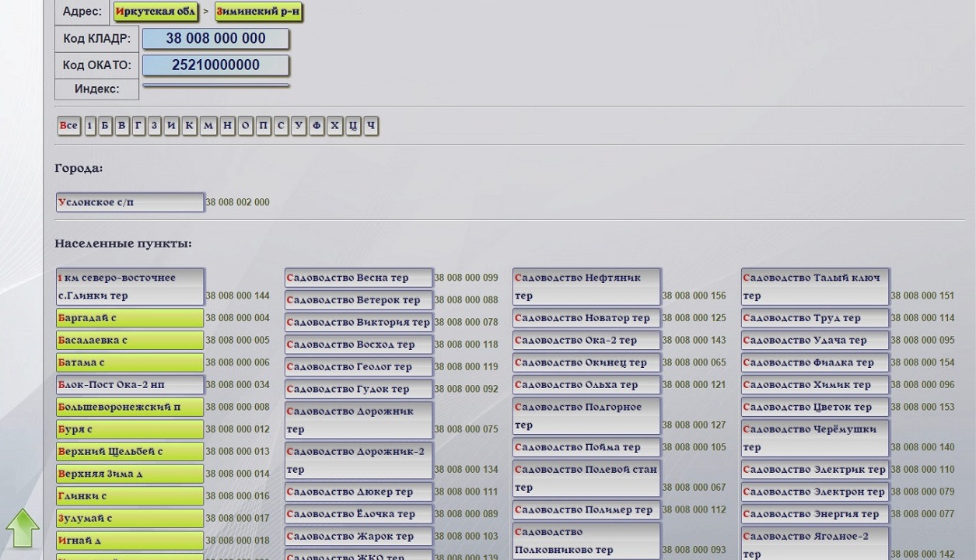Open the Игнай д locality
Image resolution: width=976 pixels, height=560 pixels.
pyautogui.click(x=130, y=541)
